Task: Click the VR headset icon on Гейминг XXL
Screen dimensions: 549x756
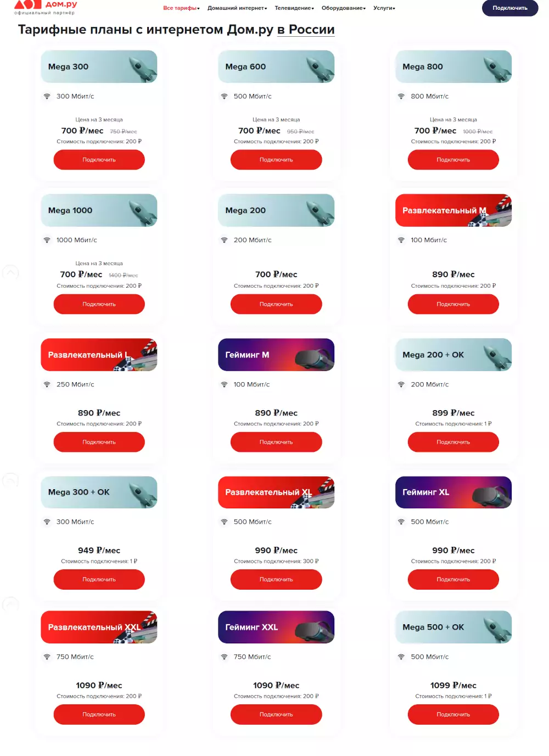Action: click(314, 630)
